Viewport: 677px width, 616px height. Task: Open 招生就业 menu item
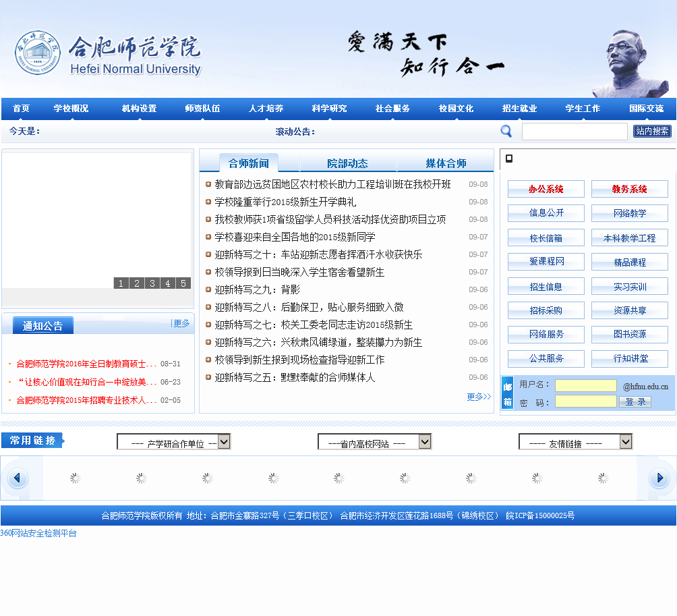pos(519,109)
